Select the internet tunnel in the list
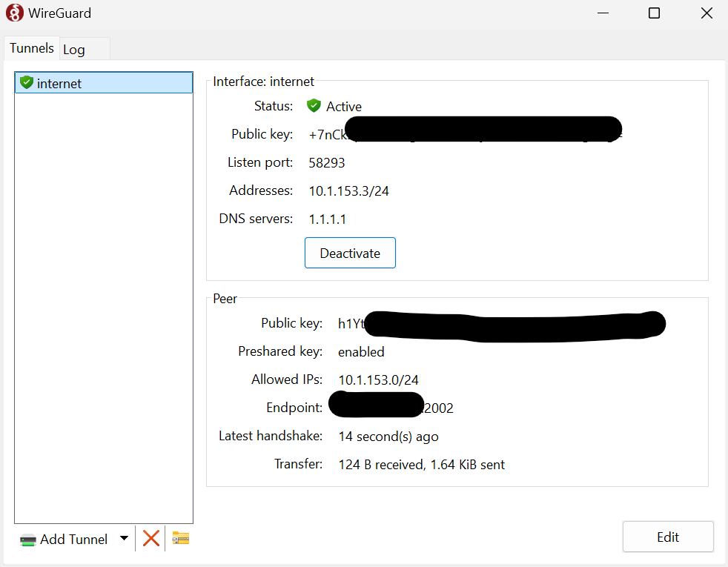This screenshot has width=728, height=567. click(104, 83)
